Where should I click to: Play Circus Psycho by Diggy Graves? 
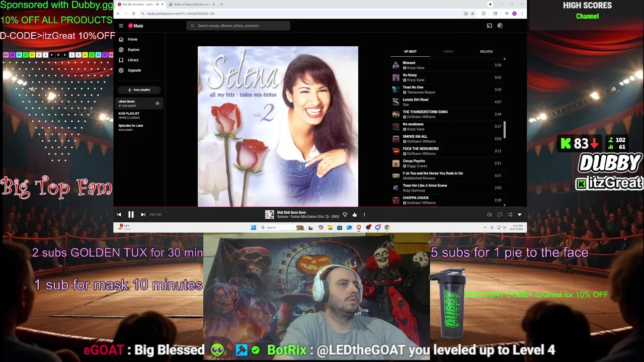[x=447, y=163]
